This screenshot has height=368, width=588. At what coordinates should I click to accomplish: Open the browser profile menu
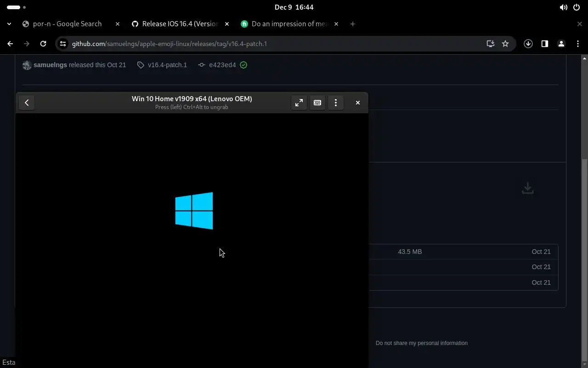pyautogui.click(x=561, y=44)
